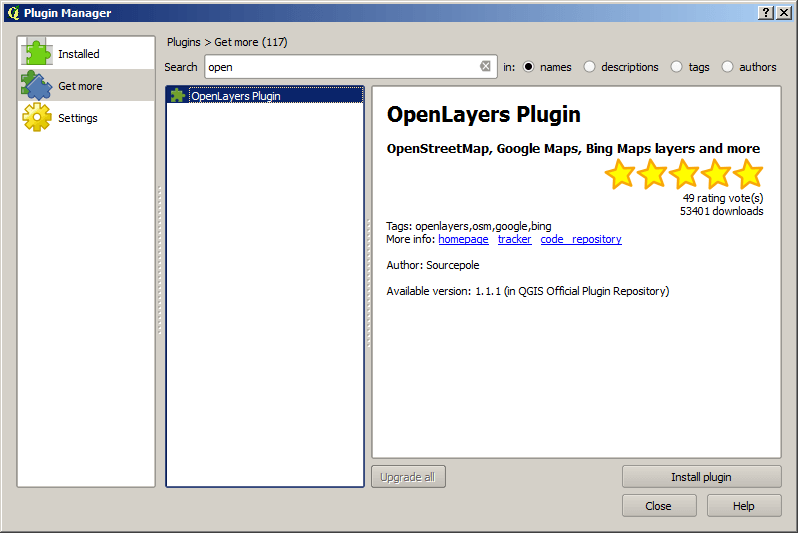Viewport: 798px width, 533px height.
Task: Click the splitter beside the sidebar
Action: coord(159,260)
